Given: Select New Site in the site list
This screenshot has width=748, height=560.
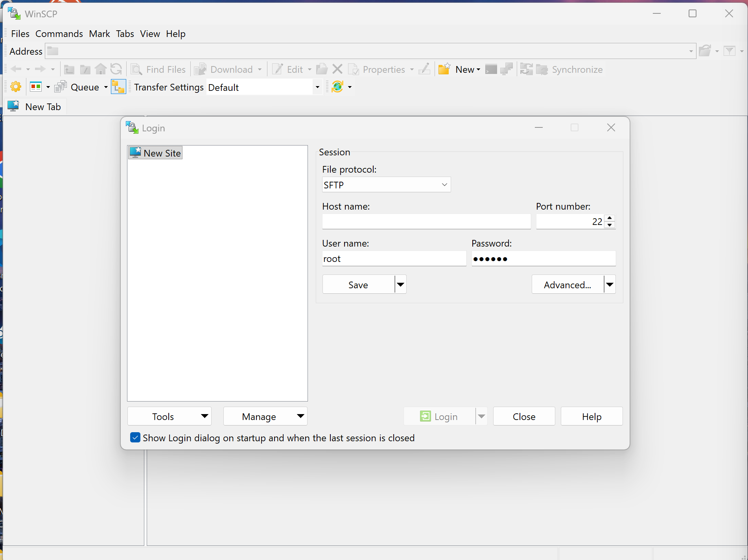Looking at the screenshot, I should 155,153.
